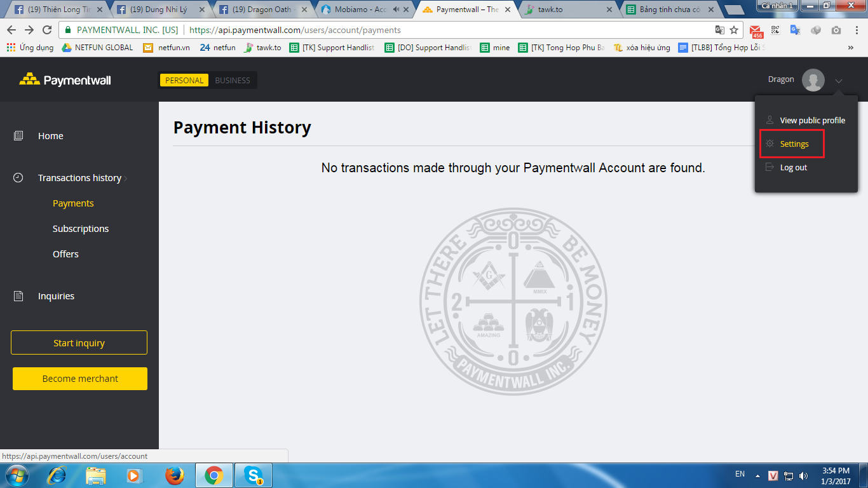Open the mine bookmark

point(495,48)
